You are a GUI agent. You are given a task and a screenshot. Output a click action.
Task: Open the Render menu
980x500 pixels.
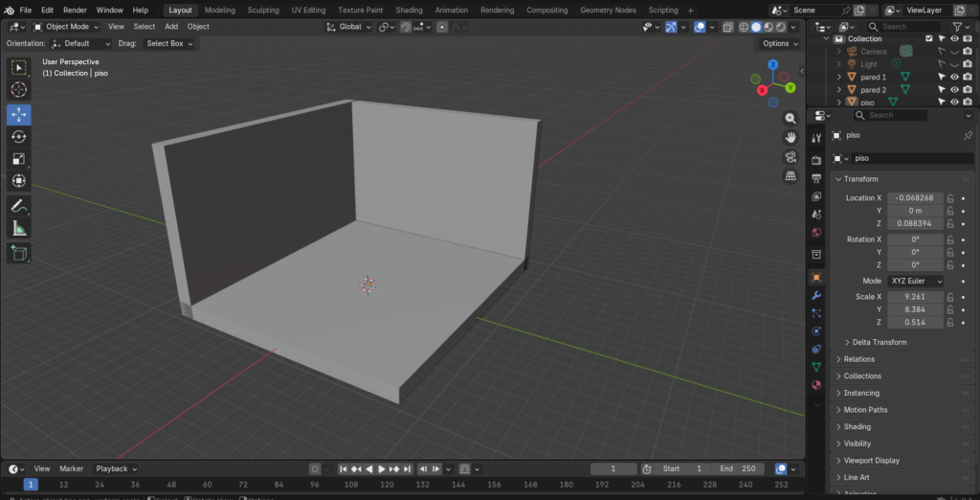[x=75, y=10]
